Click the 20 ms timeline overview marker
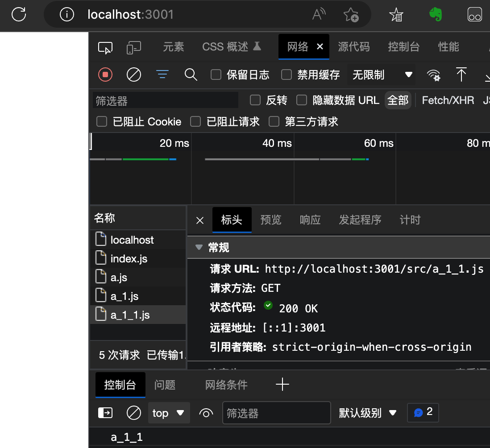The height and width of the screenshot is (448, 490). pos(174,143)
